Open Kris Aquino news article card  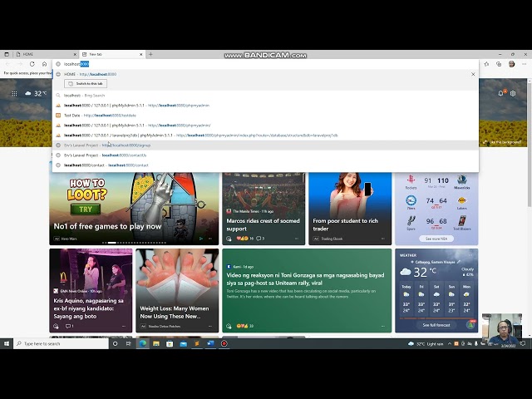click(91, 291)
